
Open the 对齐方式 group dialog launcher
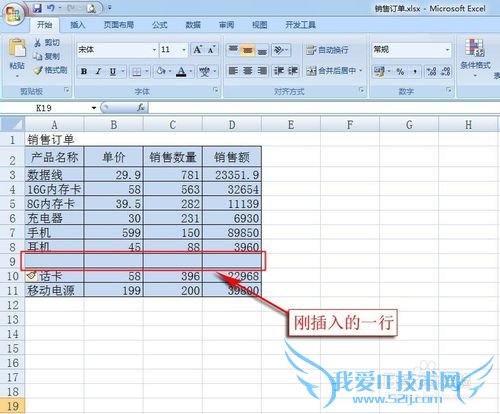click(x=361, y=90)
